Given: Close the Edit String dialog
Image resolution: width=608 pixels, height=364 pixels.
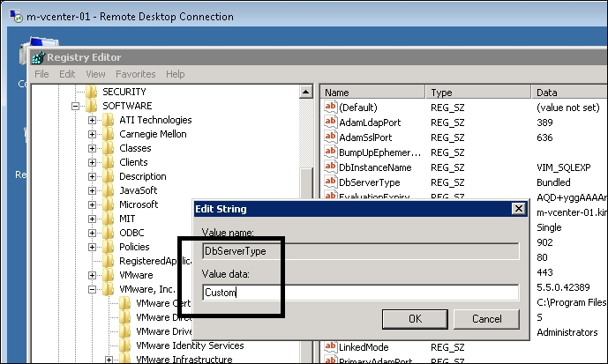Looking at the screenshot, I should (x=518, y=209).
